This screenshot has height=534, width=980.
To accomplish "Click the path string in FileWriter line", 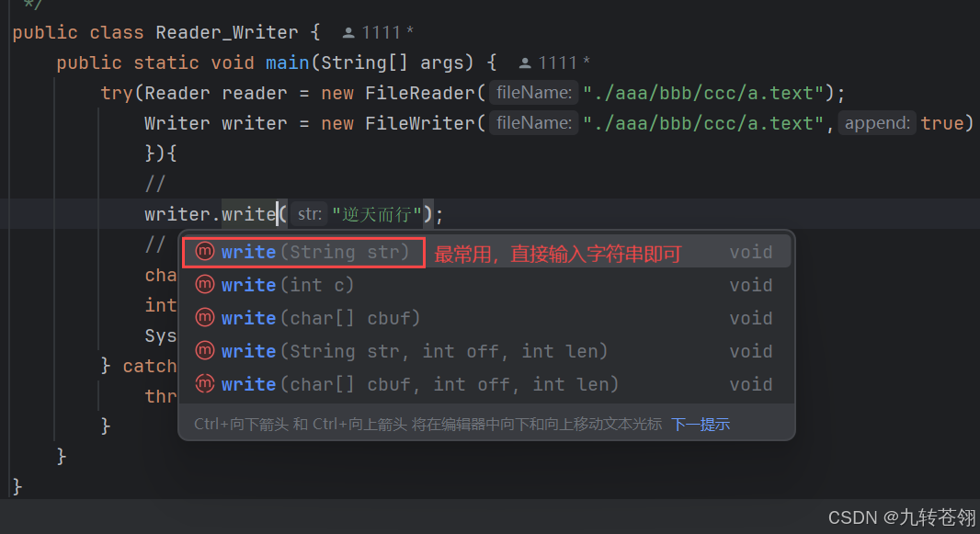I will [703, 123].
